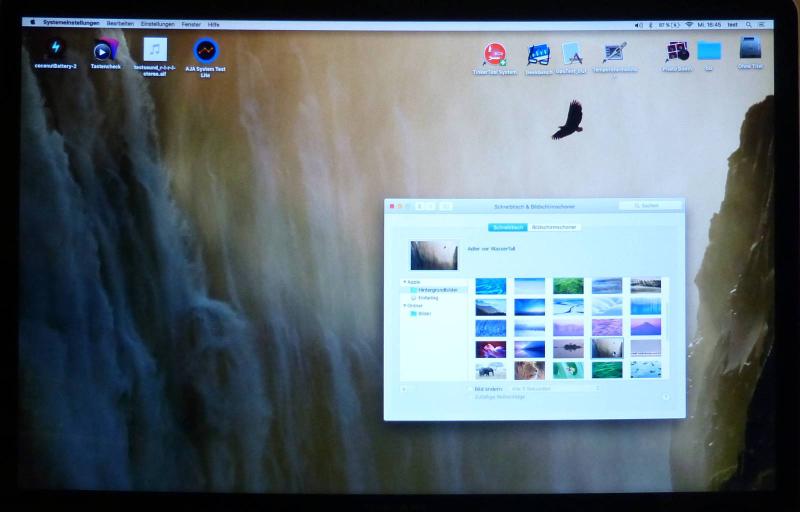This screenshot has width=800, height=512.
Task: Select the hard drive icon on desktop
Action: coord(750,49)
